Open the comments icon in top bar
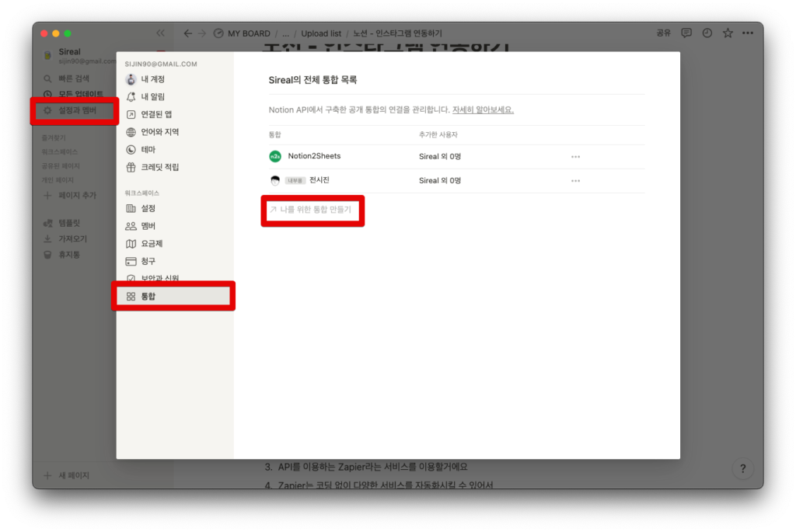Image resolution: width=796 pixels, height=532 pixels. click(686, 33)
